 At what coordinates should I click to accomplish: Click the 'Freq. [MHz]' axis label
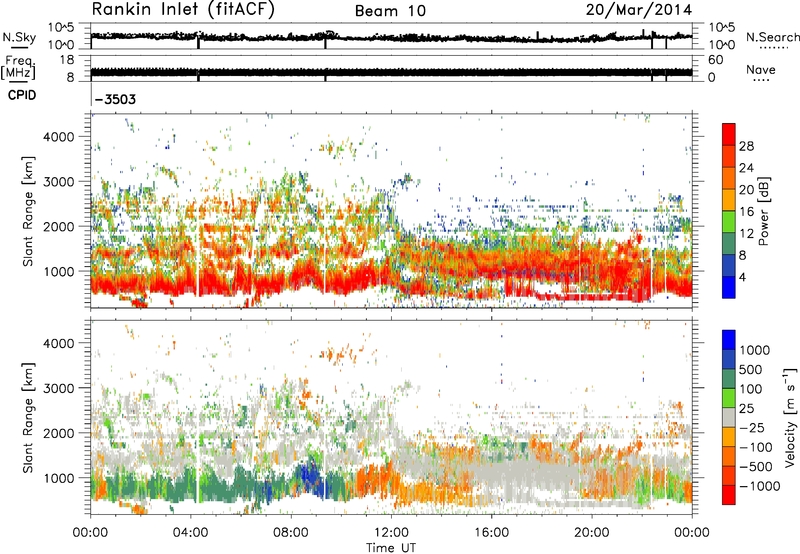point(18,68)
